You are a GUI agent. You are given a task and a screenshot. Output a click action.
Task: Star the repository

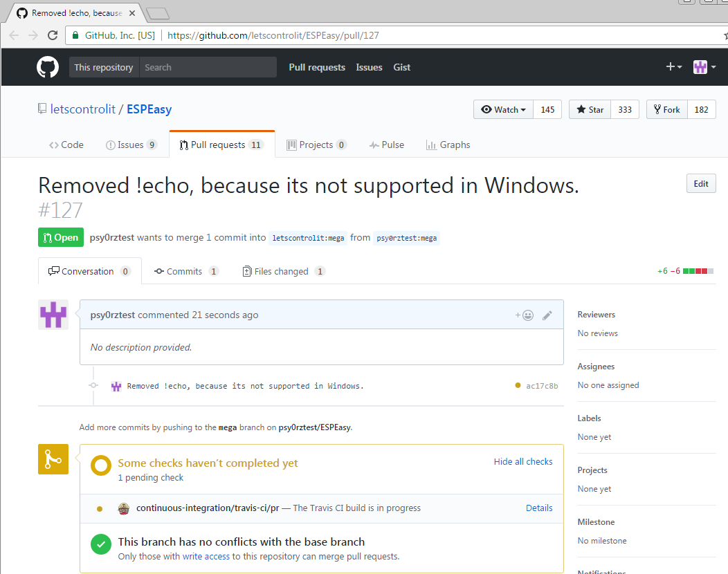point(590,109)
